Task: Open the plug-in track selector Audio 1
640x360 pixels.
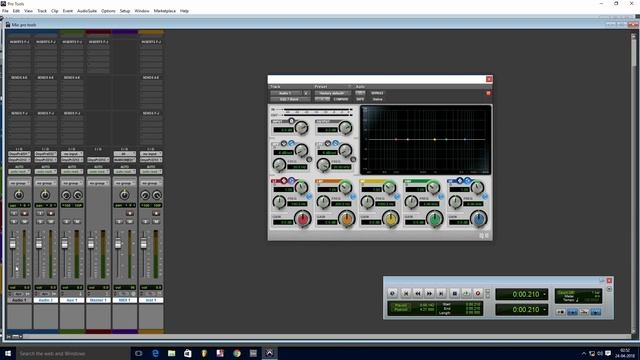Action: [286, 93]
